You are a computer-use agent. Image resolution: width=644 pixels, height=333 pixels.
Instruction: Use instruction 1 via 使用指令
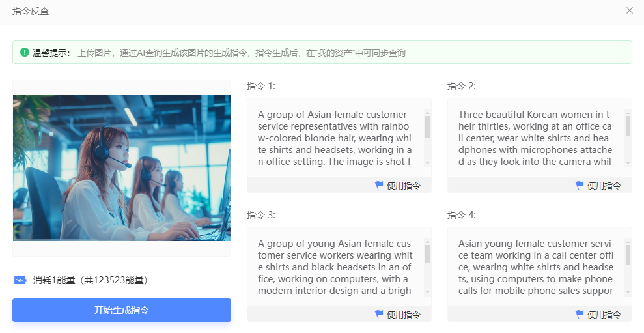click(x=403, y=186)
